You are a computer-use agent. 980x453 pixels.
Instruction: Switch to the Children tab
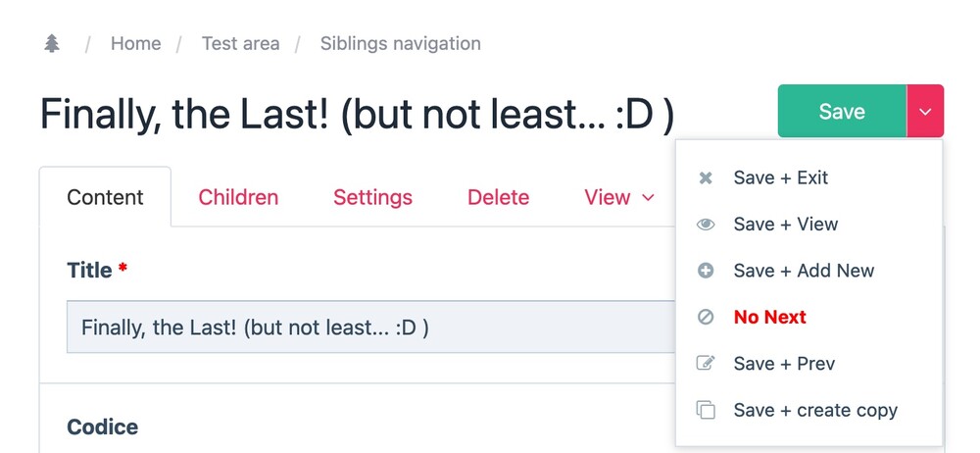tap(238, 198)
